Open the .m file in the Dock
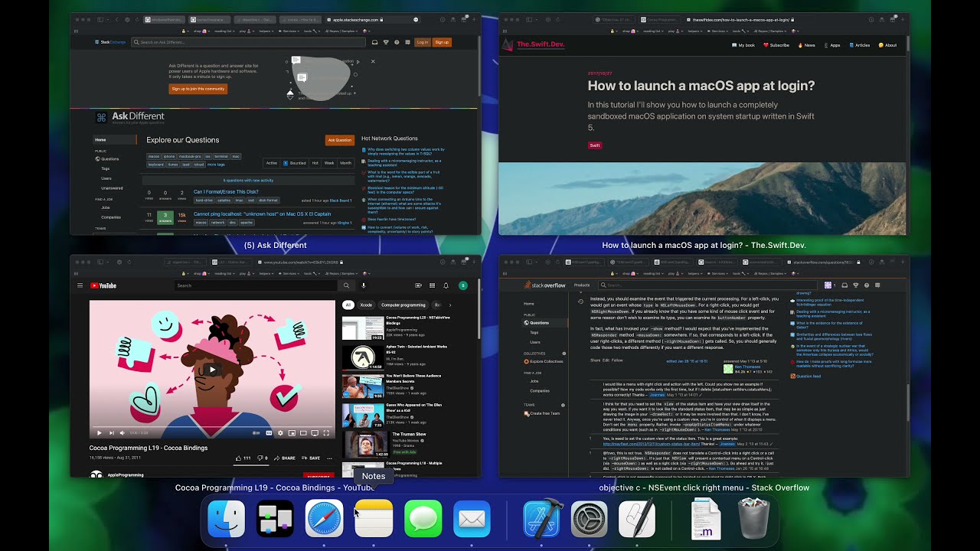 click(x=705, y=519)
